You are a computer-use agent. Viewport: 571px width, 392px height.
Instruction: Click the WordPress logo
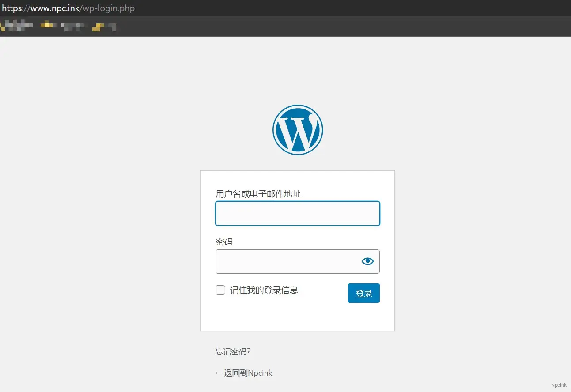(x=298, y=130)
